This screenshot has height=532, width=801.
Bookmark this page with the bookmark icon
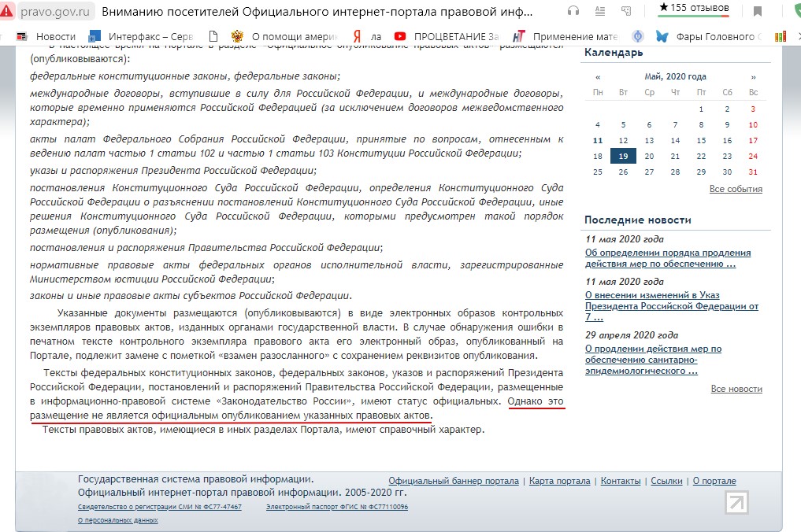pyautogui.click(x=758, y=11)
